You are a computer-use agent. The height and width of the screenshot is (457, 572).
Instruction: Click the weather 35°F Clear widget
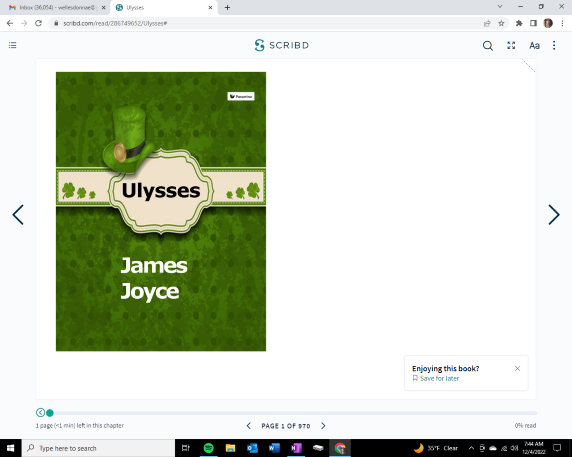point(436,448)
